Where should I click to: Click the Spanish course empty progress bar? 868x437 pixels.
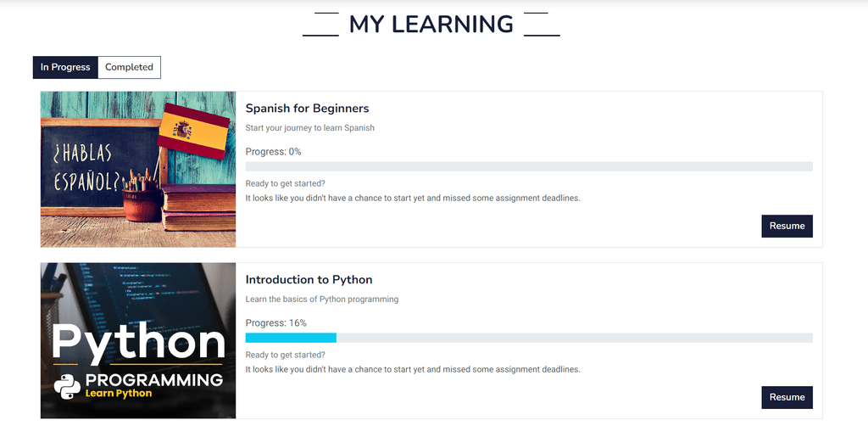click(529, 166)
